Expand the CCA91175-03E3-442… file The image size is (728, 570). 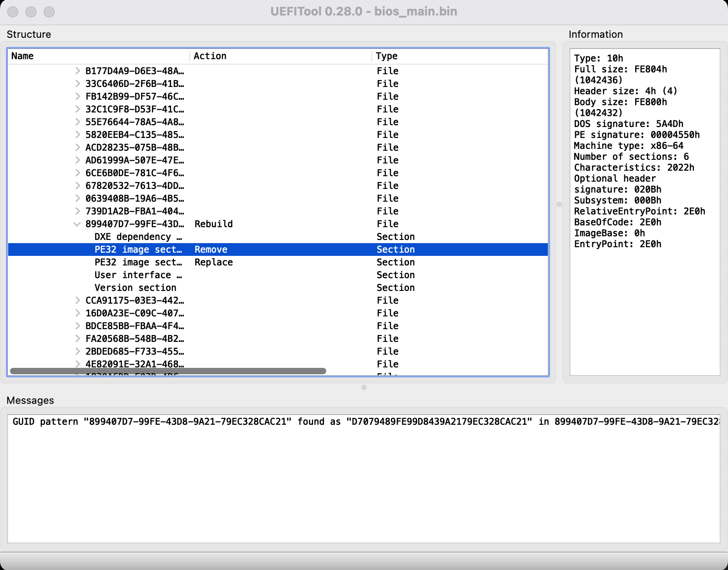point(78,300)
